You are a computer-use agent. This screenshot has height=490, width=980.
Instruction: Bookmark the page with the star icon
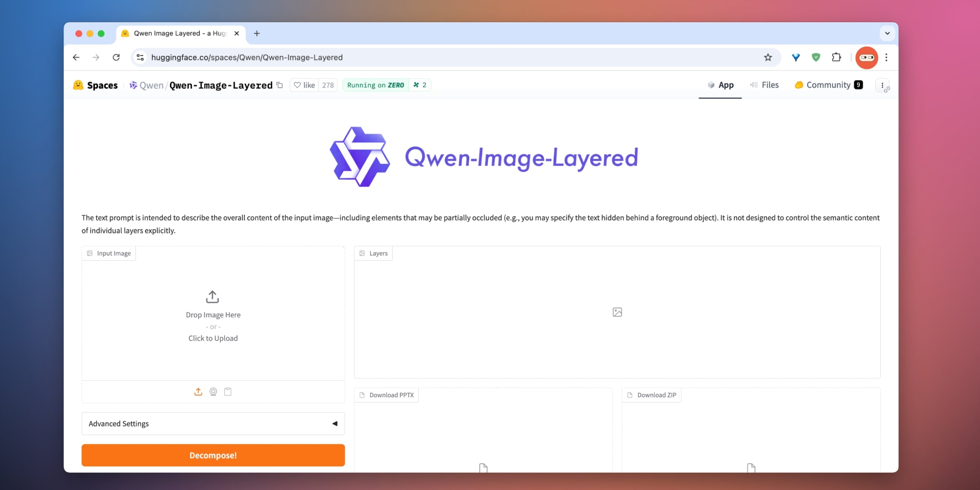click(768, 57)
